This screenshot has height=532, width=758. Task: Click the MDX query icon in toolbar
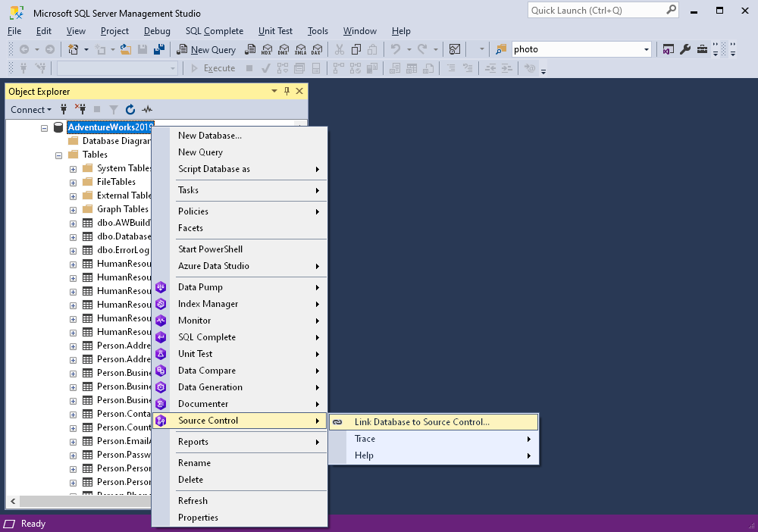click(x=267, y=49)
